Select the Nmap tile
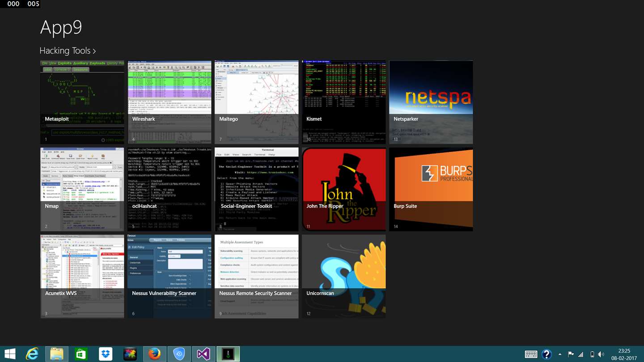The image size is (644, 362). point(82,189)
